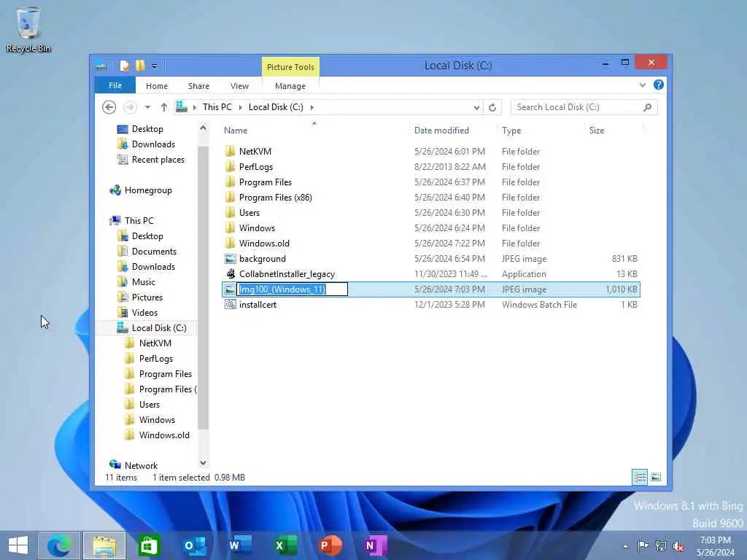Switch to the Home ribbon tab
This screenshot has width=747, height=560.
coord(157,86)
